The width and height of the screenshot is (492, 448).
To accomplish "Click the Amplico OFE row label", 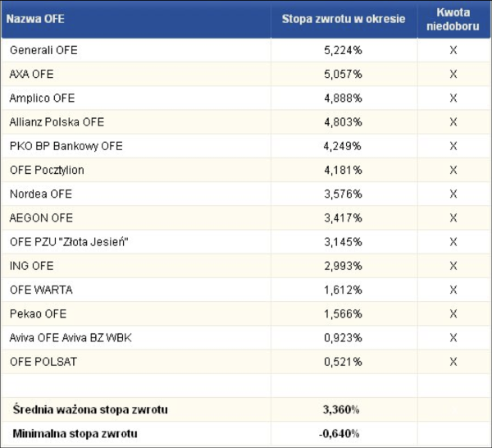I will coord(42,98).
